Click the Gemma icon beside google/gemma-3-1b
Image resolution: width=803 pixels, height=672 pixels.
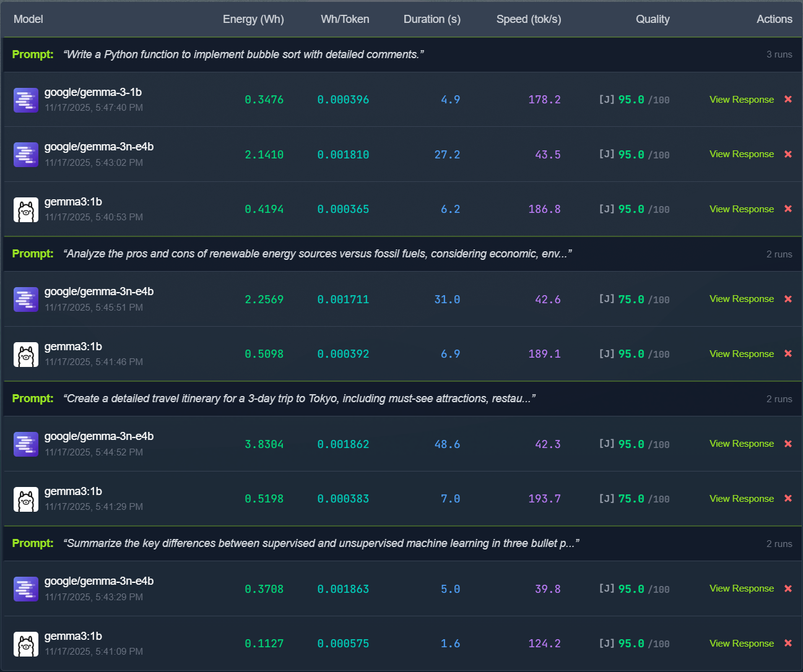pos(25,100)
